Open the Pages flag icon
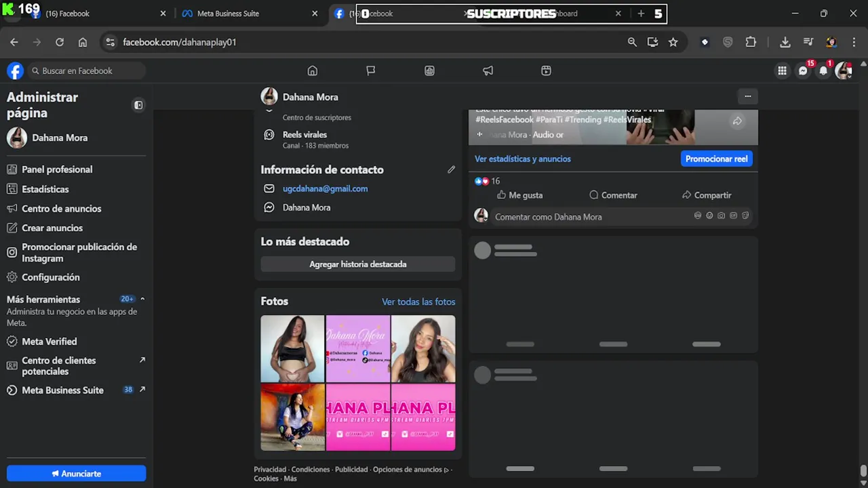The width and height of the screenshot is (868, 488). (371, 70)
